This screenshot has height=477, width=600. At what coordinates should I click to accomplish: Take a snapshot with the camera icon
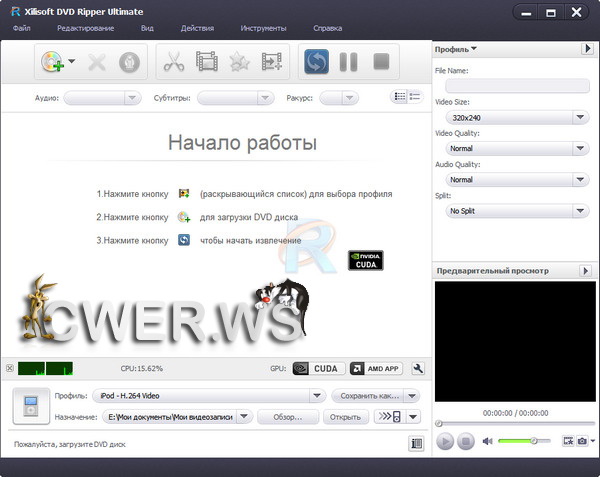click(x=582, y=441)
